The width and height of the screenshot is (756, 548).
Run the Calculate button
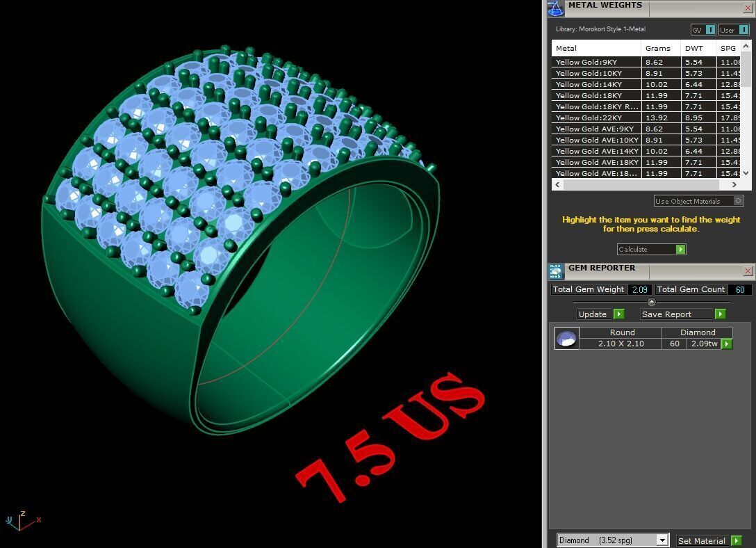(x=651, y=250)
